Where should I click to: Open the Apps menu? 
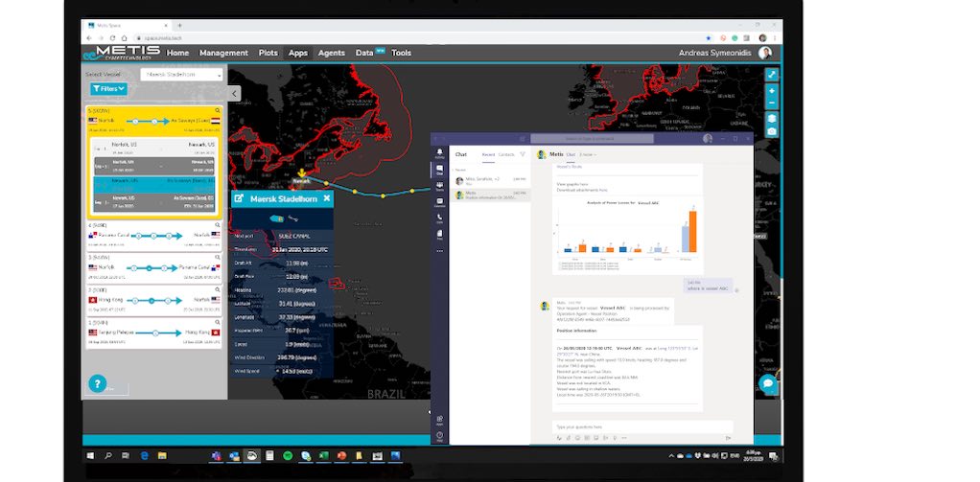pos(298,53)
